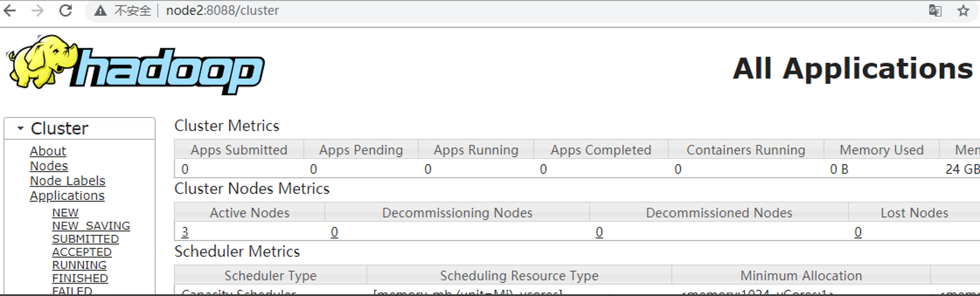
Task: Click the 24 GB memory total value
Action: (962, 169)
